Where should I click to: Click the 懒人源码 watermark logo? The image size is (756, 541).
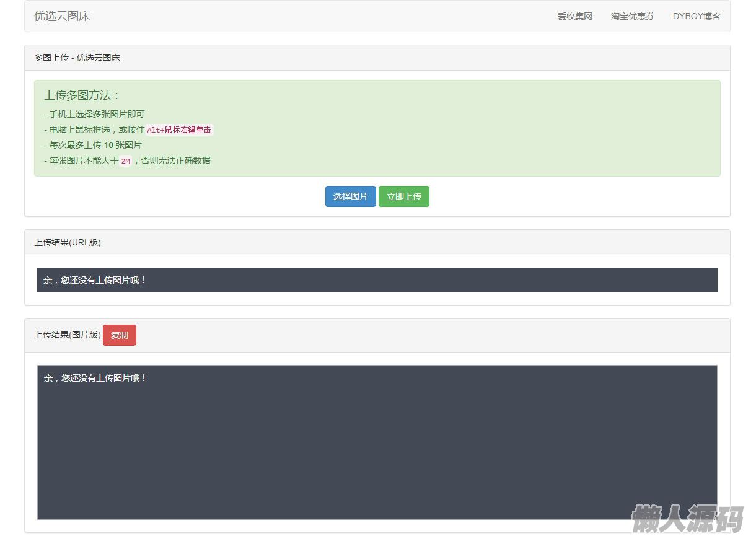click(687, 519)
